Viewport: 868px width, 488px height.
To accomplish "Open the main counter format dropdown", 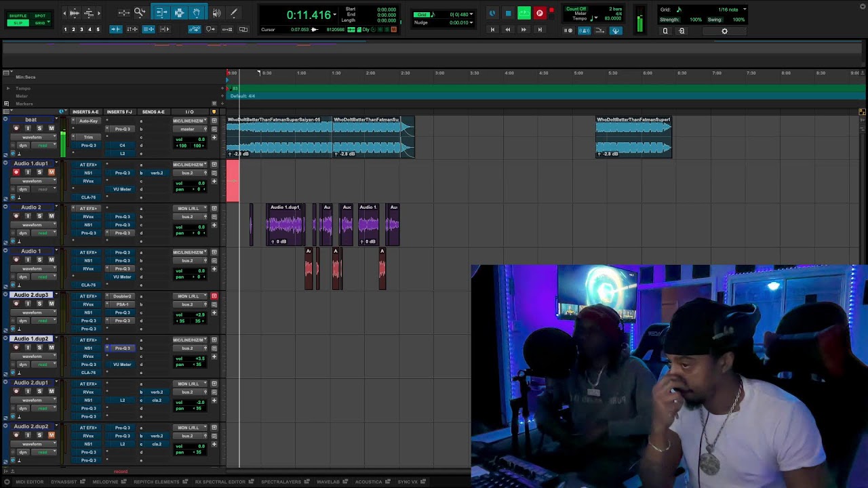I will coord(334,15).
